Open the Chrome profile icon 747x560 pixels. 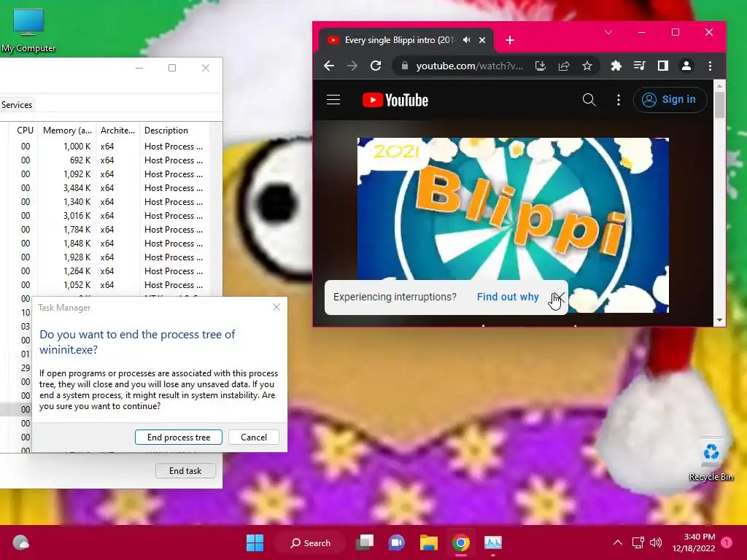686,66
